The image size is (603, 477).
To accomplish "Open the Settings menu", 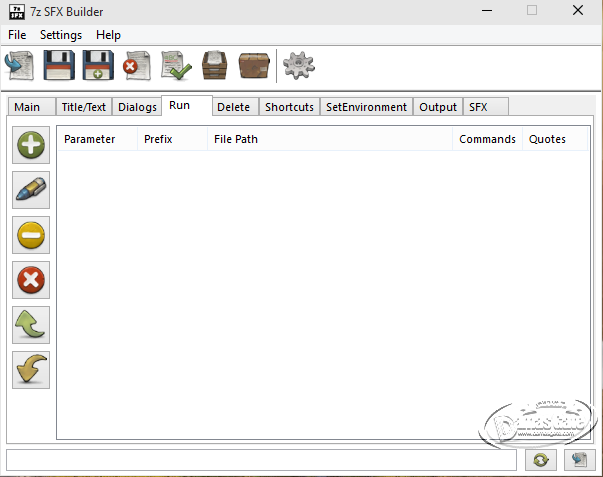I will point(61,35).
